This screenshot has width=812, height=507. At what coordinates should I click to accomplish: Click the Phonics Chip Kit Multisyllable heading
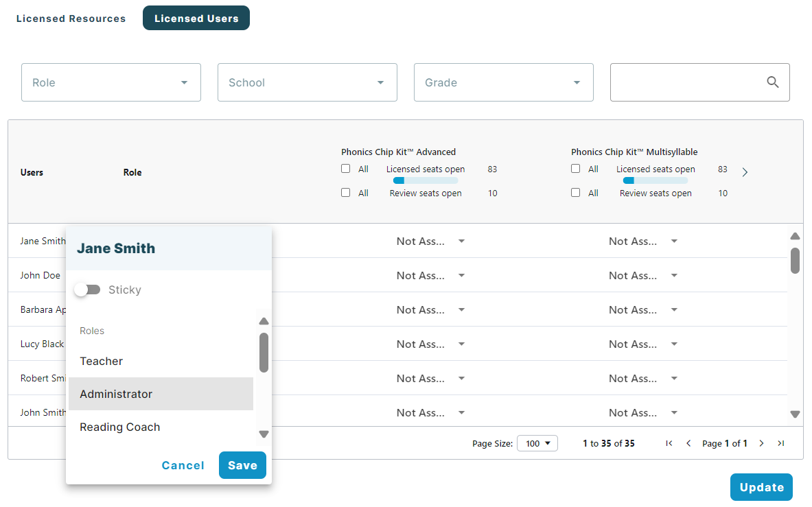coord(634,152)
